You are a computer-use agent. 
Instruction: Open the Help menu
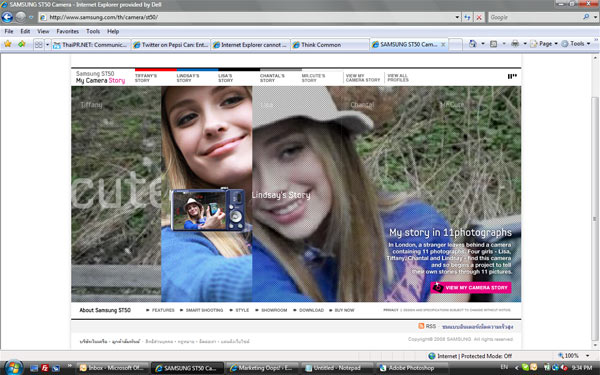coord(113,31)
